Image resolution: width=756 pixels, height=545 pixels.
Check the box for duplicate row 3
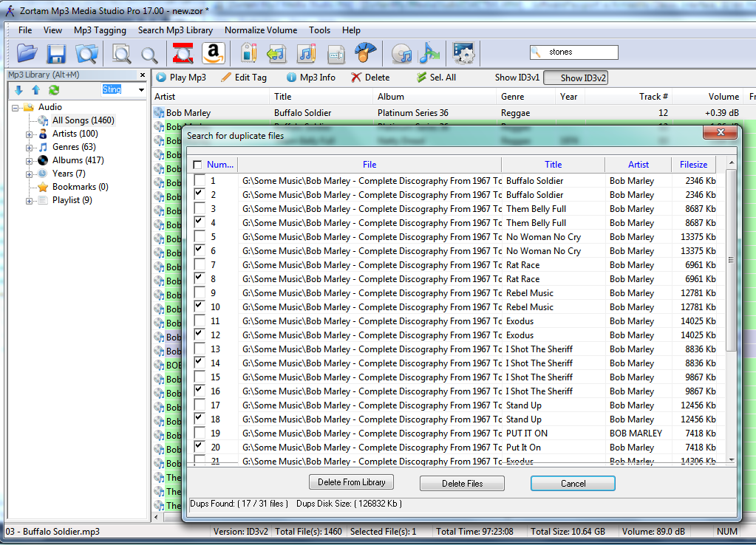pyautogui.click(x=199, y=209)
